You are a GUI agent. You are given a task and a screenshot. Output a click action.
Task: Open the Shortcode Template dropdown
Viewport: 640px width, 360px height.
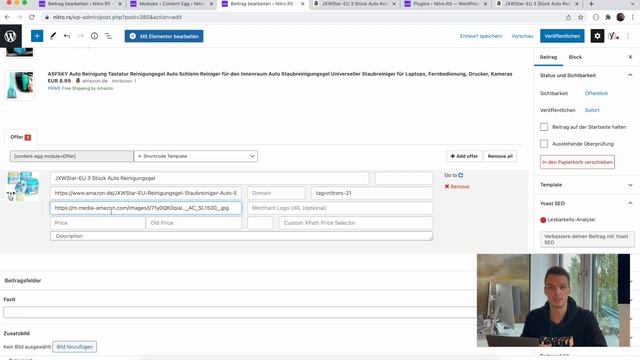(196, 156)
